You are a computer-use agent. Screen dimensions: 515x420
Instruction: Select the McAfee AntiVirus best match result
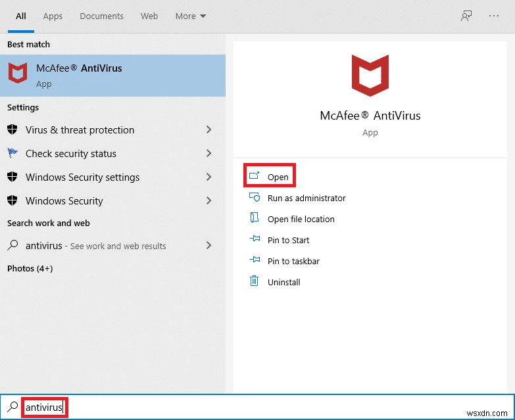[112, 76]
